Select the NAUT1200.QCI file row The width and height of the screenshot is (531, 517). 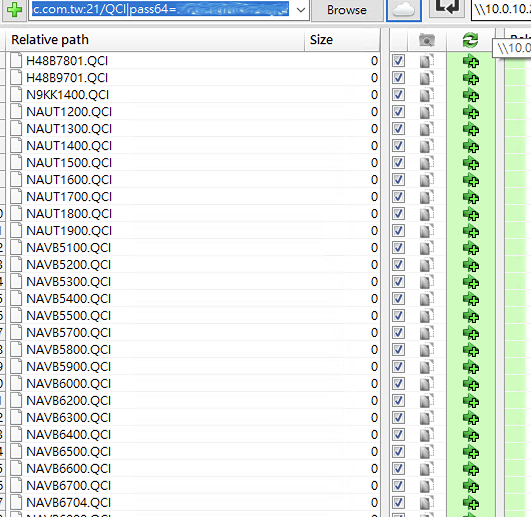[x=193, y=112]
